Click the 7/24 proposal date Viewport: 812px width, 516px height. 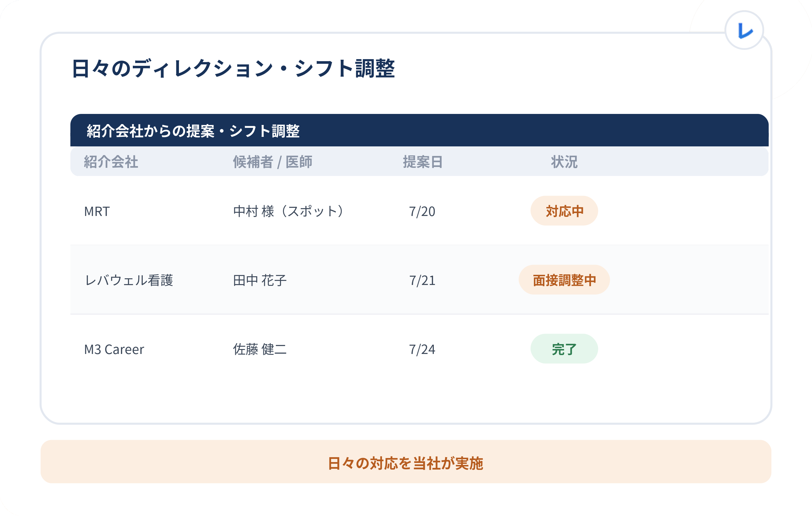pyautogui.click(x=422, y=350)
